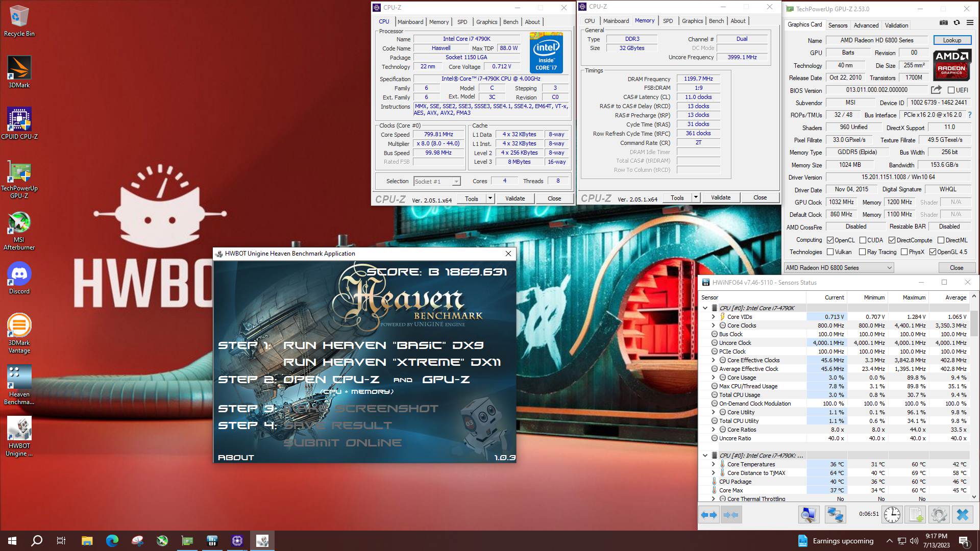Viewport: 980px width, 551px height.
Task: Toggle UEFI checkbox in GPU-Z
Action: click(x=951, y=90)
